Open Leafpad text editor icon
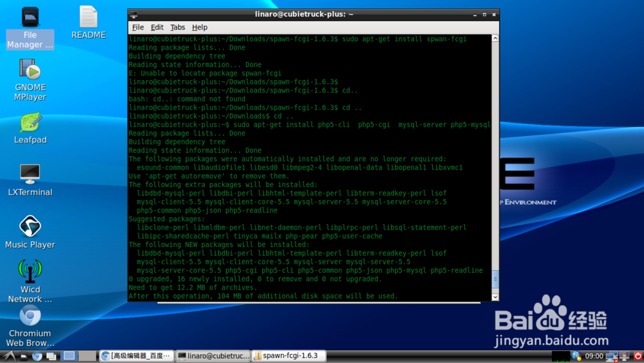The width and height of the screenshot is (644, 363). (x=30, y=128)
